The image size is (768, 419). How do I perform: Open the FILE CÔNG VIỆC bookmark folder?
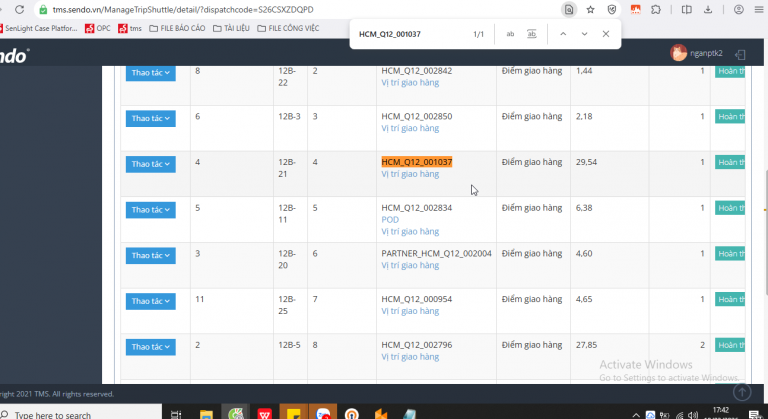[288, 28]
